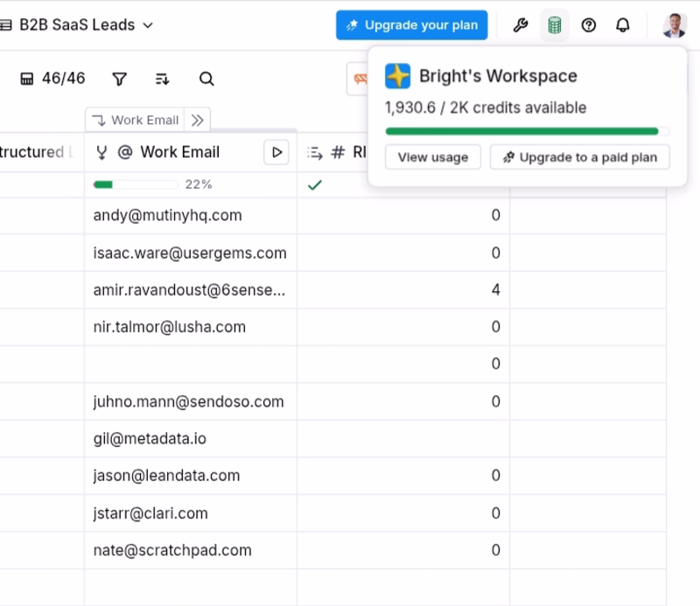Open the table search magnifier icon

pos(206,79)
